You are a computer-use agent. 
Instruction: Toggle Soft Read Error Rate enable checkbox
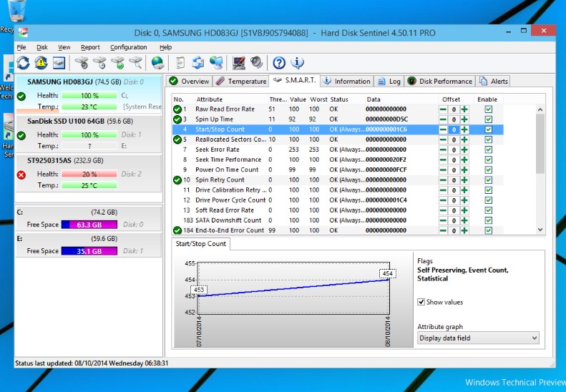(489, 210)
